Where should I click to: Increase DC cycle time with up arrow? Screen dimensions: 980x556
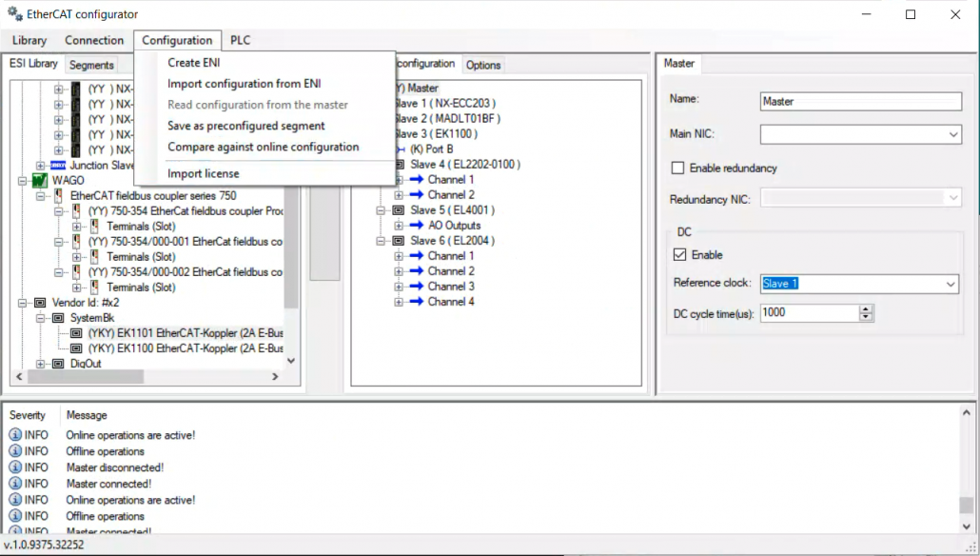tap(866, 308)
